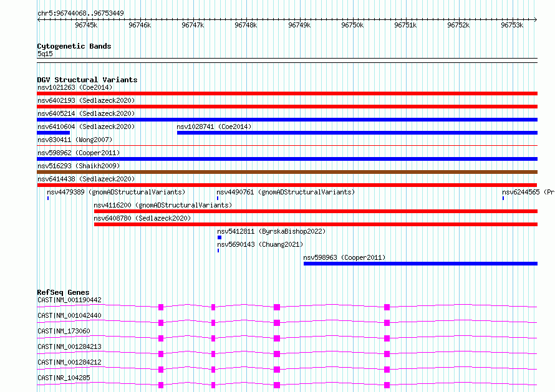Click third exon of CAST|NR_104285
The width and height of the screenshot is (555, 392).
click(x=277, y=385)
